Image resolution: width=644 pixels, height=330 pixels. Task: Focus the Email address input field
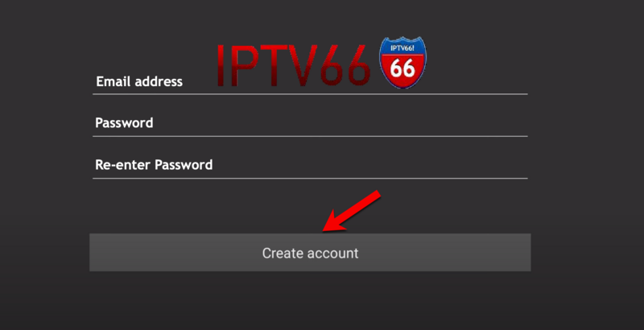[x=310, y=81]
